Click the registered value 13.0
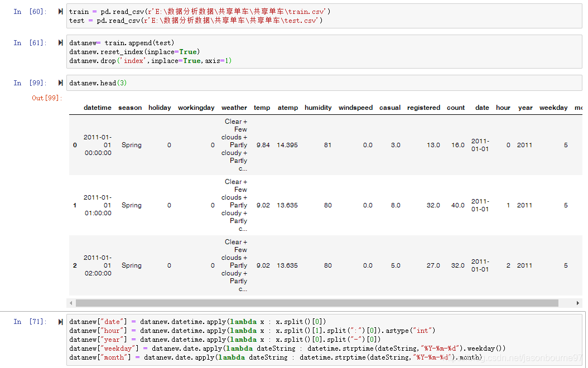 (433, 145)
